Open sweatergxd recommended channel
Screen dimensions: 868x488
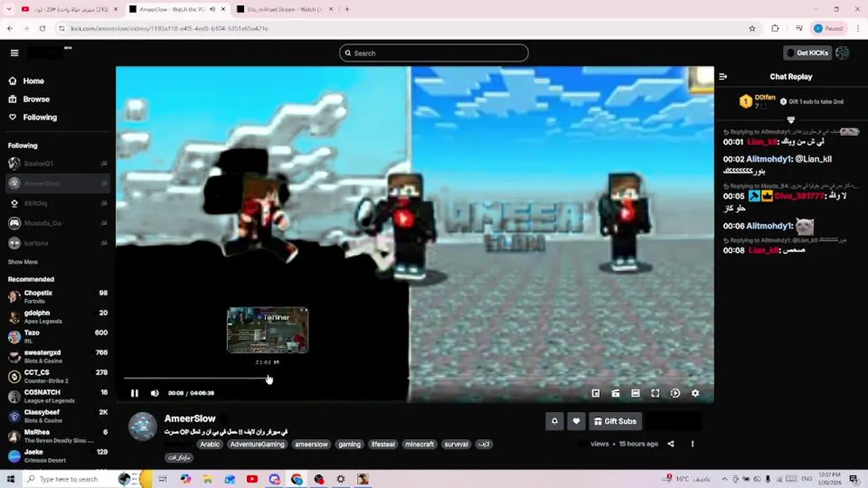[x=58, y=357]
